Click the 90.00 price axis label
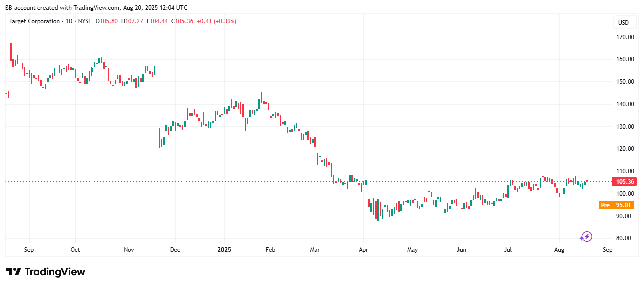The height and width of the screenshot is (287, 644). pyautogui.click(x=625, y=216)
